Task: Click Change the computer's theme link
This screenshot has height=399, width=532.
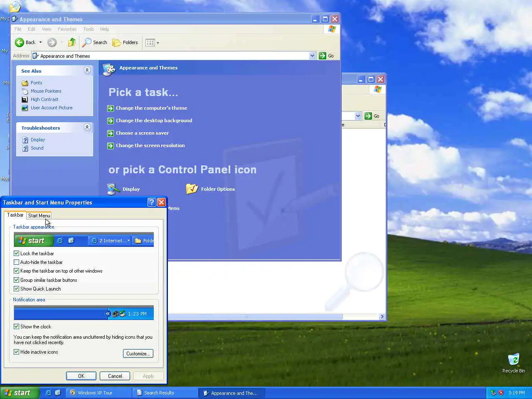Action: (152, 108)
